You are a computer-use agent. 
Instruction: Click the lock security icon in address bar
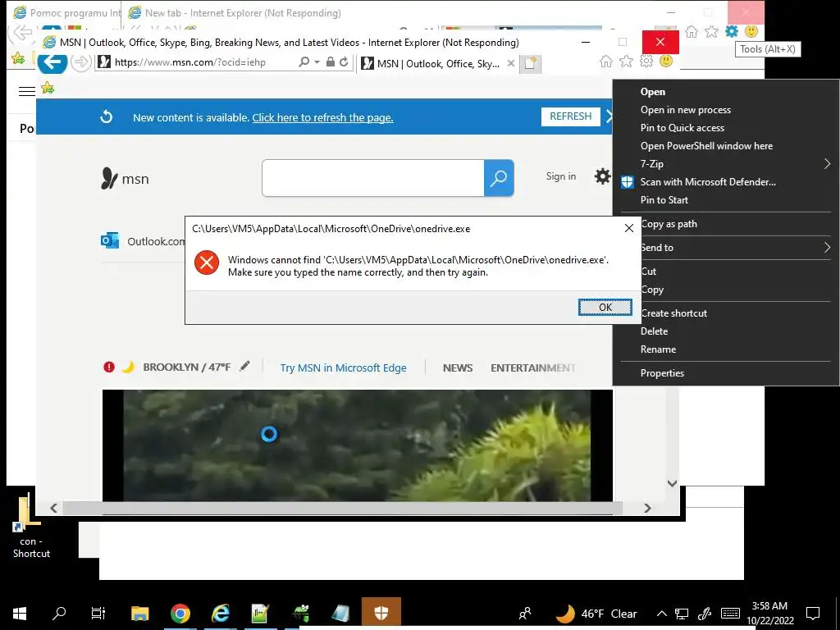click(331, 62)
